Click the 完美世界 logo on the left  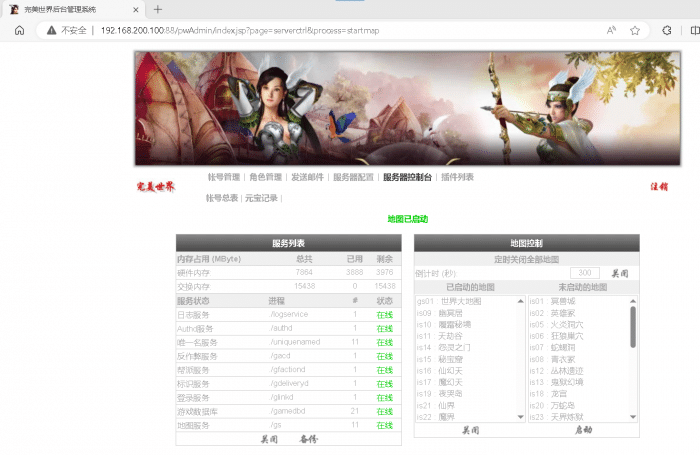click(155, 186)
